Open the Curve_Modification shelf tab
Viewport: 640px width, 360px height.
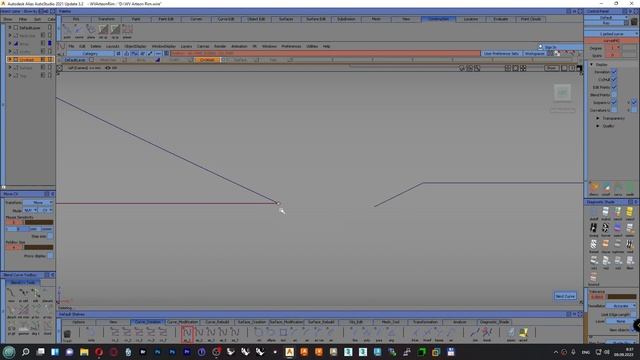(x=182, y=322)
